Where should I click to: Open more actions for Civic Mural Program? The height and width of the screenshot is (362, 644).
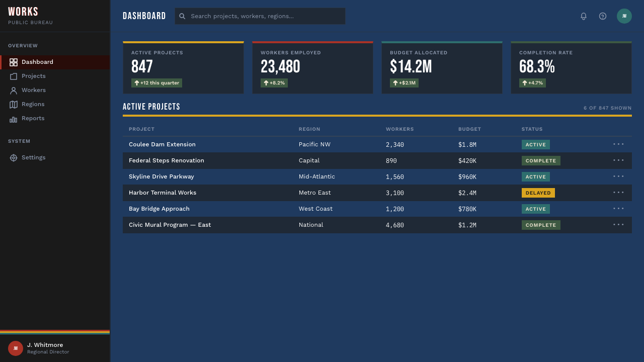[618, 225]
